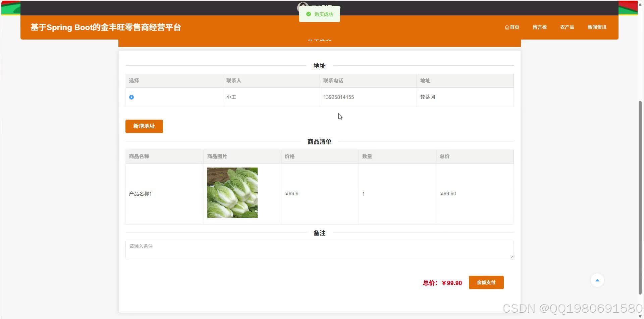Click the platform title 基于Spring Boot的金丰旺零售商经营平台

(106, 27)
